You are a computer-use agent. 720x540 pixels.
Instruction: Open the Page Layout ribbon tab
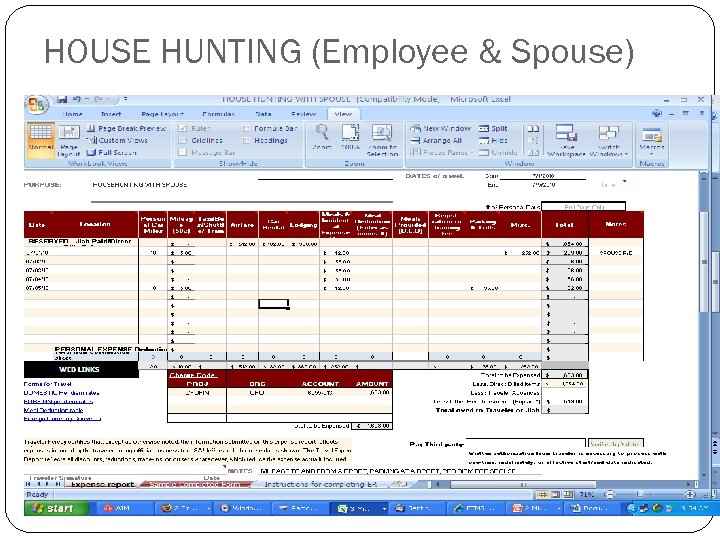pos(163,114)
